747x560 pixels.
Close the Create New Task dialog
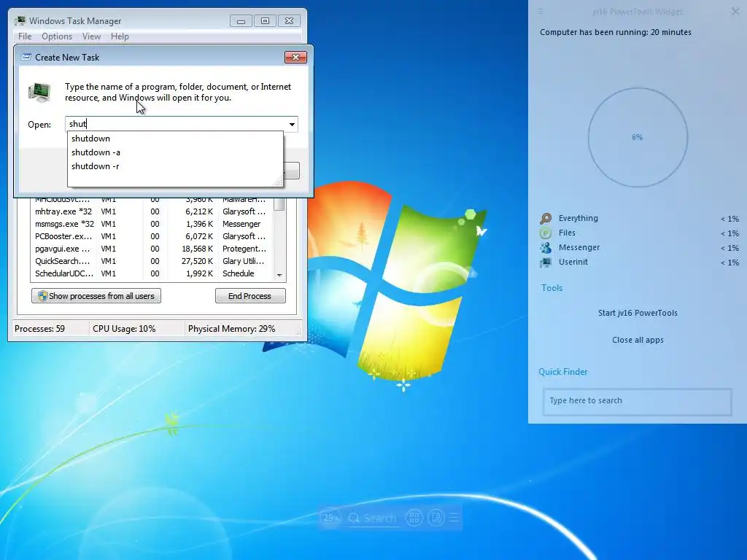pyautogui.click(x=295, y=57)
